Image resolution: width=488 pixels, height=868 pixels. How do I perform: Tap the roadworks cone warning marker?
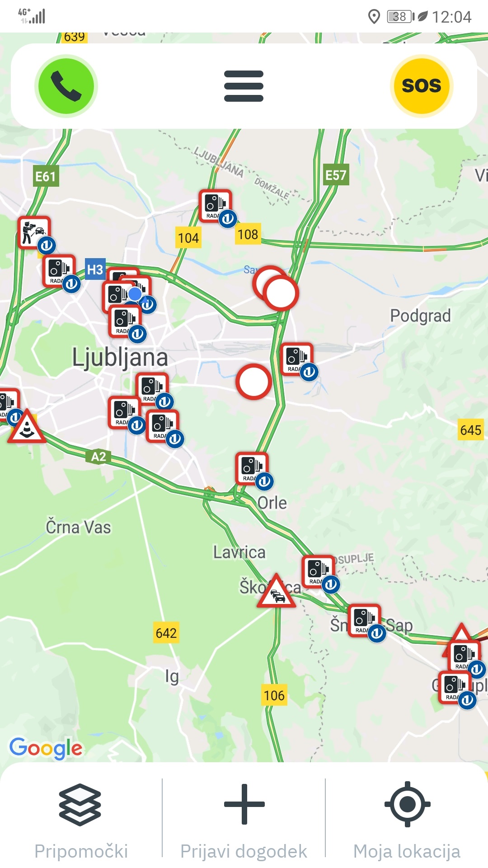[x=27, y=426]
